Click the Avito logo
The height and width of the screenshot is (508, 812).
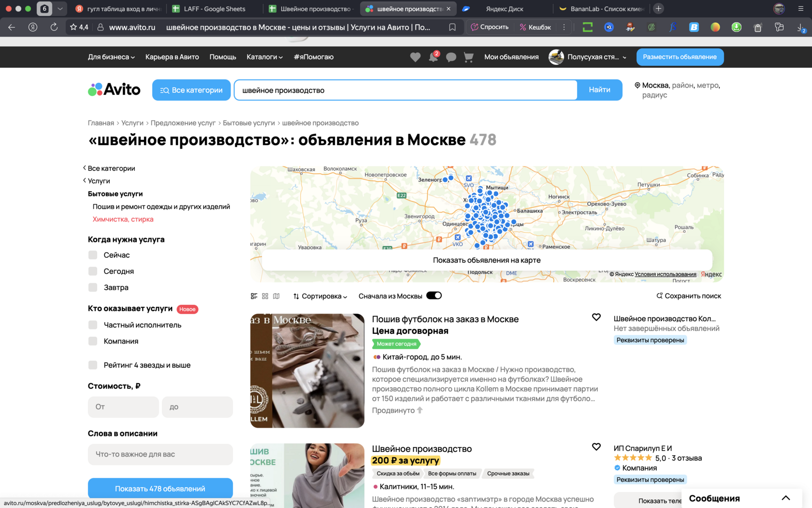click(114, 90)
